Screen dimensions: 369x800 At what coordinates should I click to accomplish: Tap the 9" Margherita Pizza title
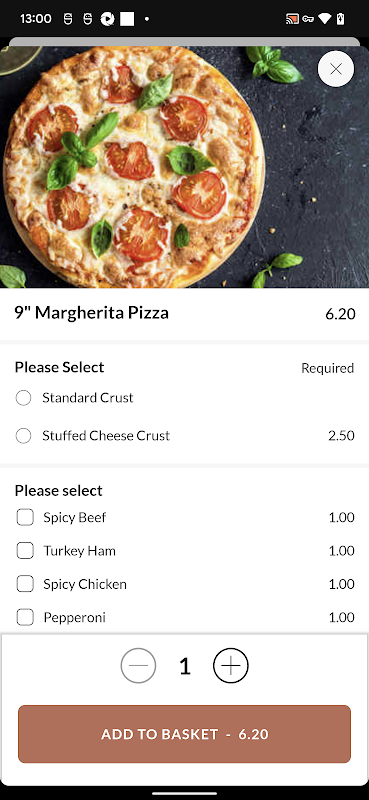click(91, 313)
